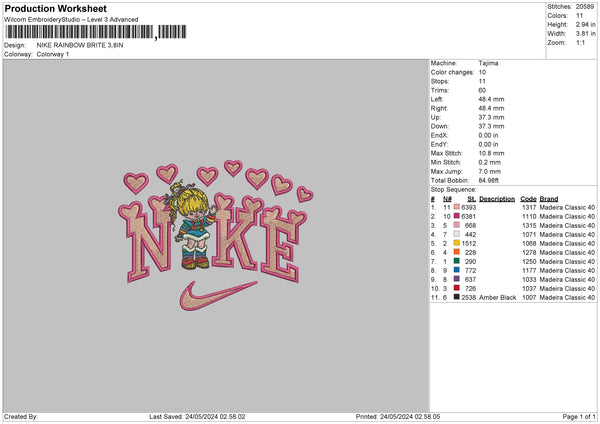Click the Rainbow Brite character in the design
Viewport: 600px width, 424px height.
tap(193, 226)
